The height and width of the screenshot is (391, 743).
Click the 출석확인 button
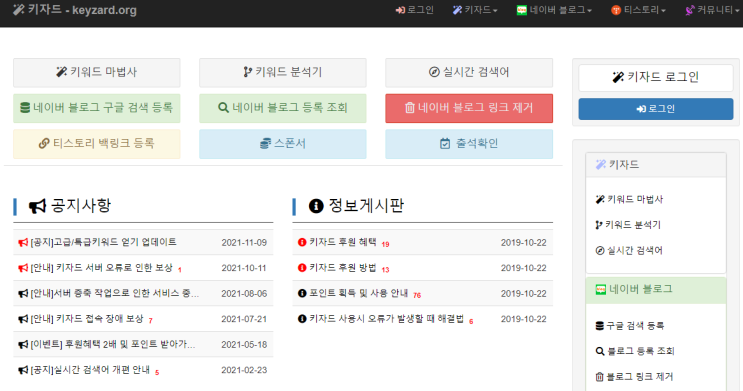469,144
